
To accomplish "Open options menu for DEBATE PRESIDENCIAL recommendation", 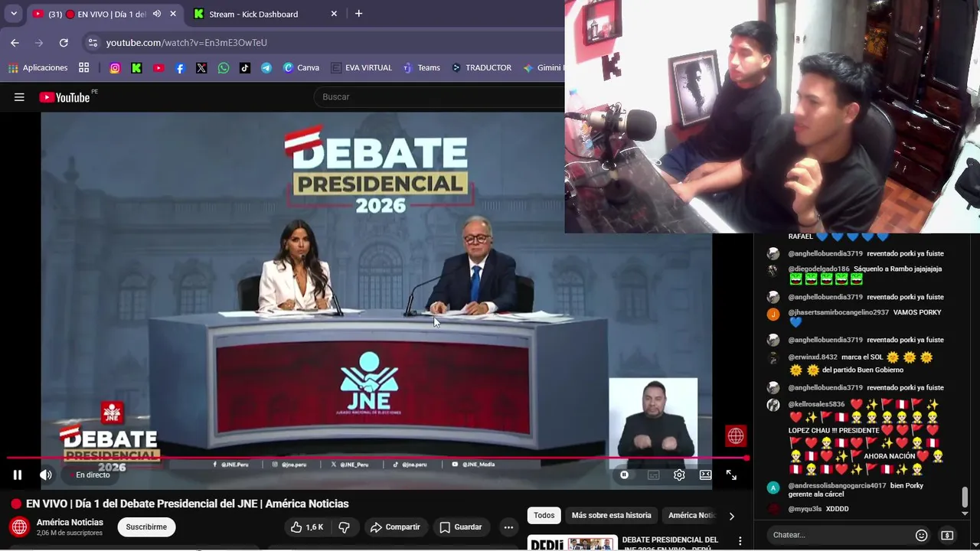I will point(740,541).
